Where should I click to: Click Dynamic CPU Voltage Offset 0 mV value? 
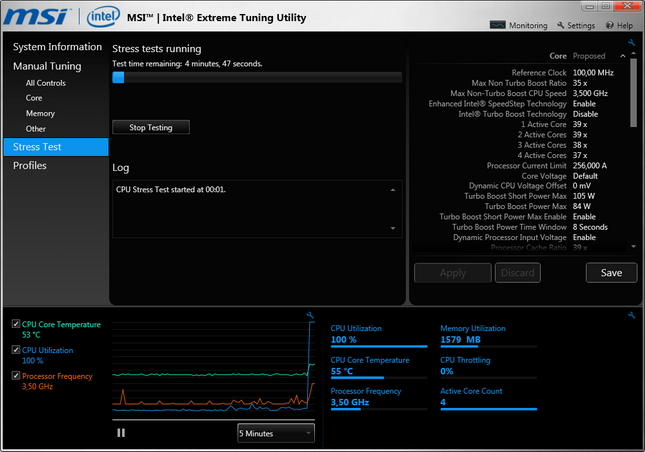[582, 186]
